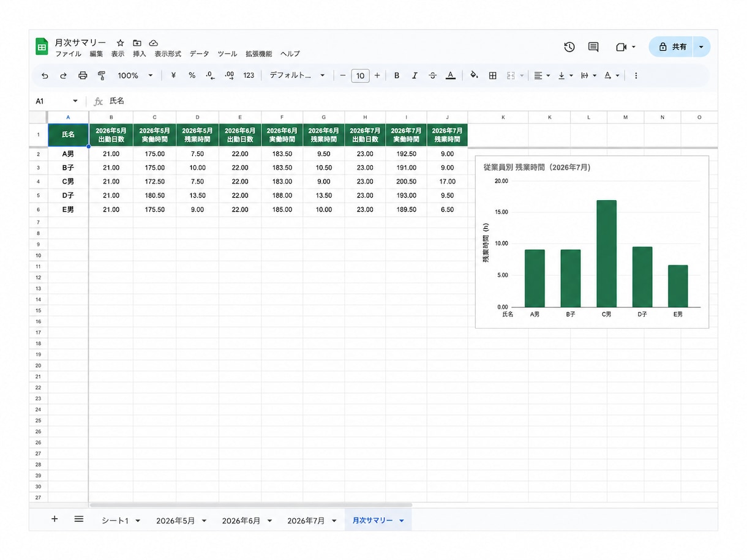Open the zoom 100% dropdown
The image size is (747, 560).
point(135,76)
